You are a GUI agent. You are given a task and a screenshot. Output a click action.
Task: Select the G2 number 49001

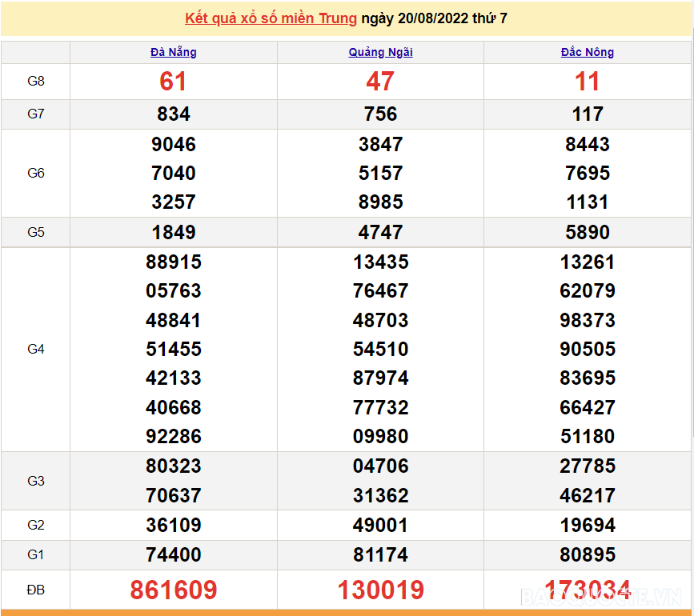coord(380,526)
